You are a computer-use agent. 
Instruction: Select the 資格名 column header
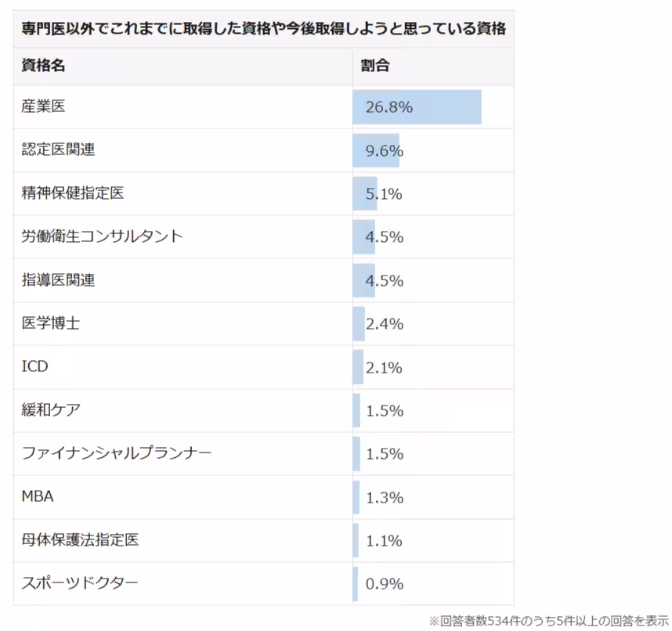pyautogui.click(x=43, y=66)
